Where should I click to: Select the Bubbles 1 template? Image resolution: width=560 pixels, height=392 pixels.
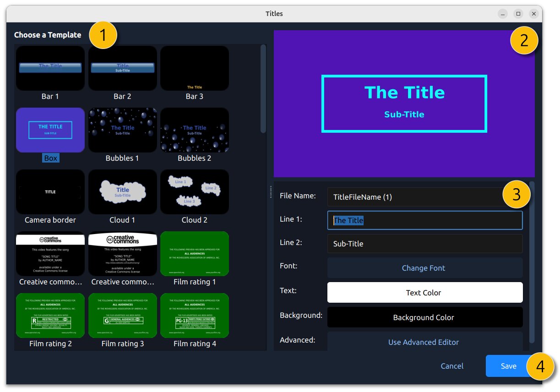[122, 130]
